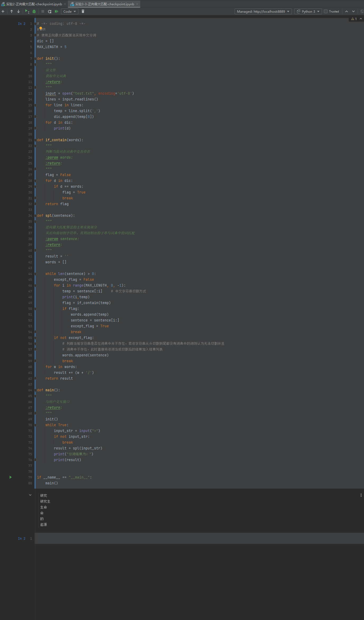Click 'result = spl(input_str)' on line 74

click(78, 448)
